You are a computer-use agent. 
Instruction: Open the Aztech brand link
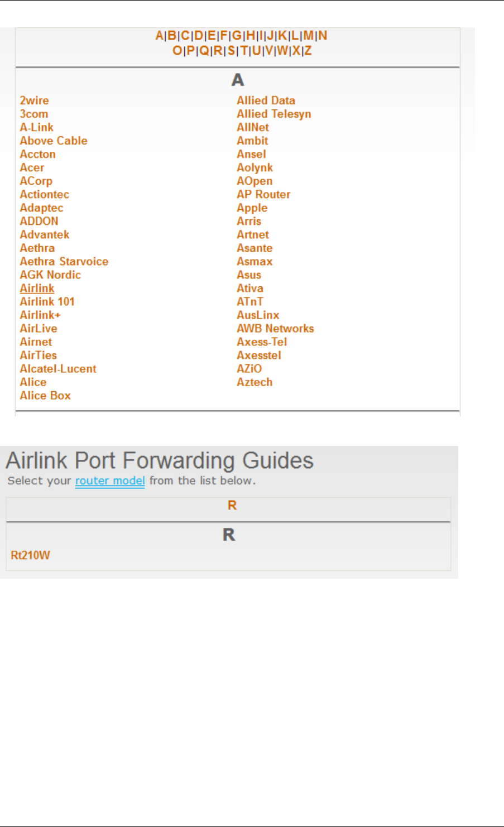(x=255, y=382)
